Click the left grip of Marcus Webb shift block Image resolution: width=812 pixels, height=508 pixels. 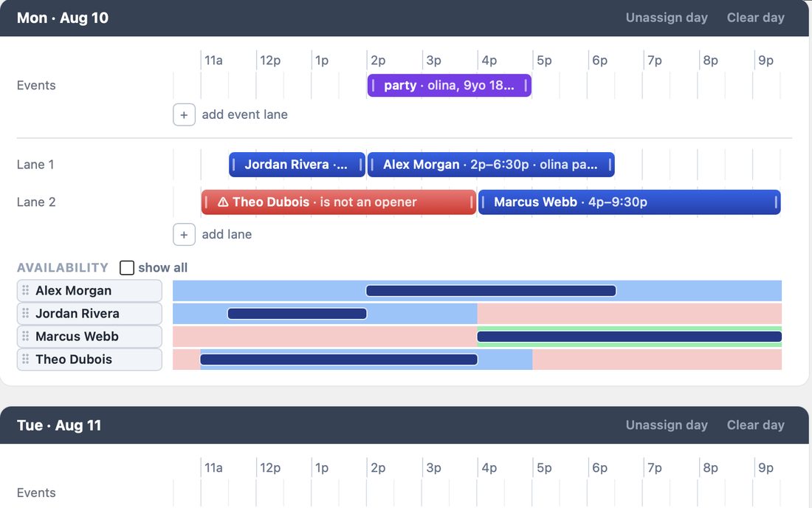pyautogui.click(x=484, y=202)
